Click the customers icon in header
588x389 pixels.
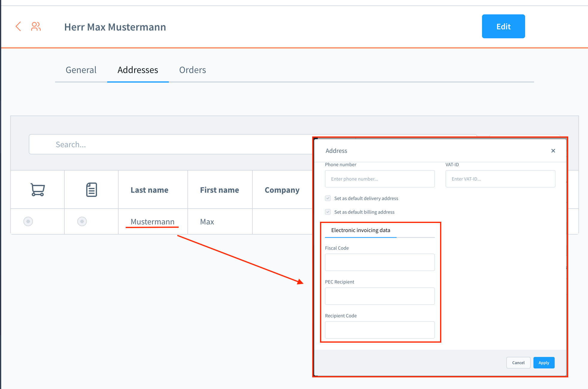point(36,27)
